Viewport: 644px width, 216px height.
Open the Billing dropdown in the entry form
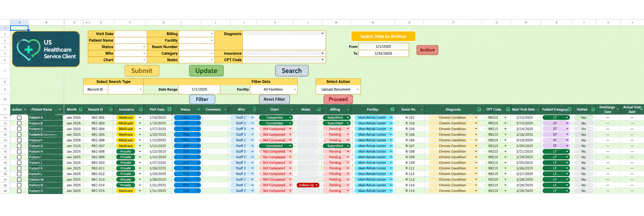[x=212, y=34]
